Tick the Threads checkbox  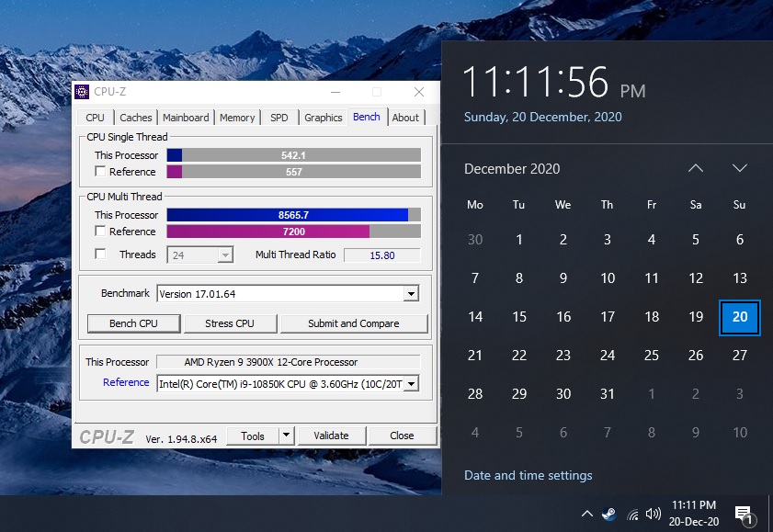[100, 255]
